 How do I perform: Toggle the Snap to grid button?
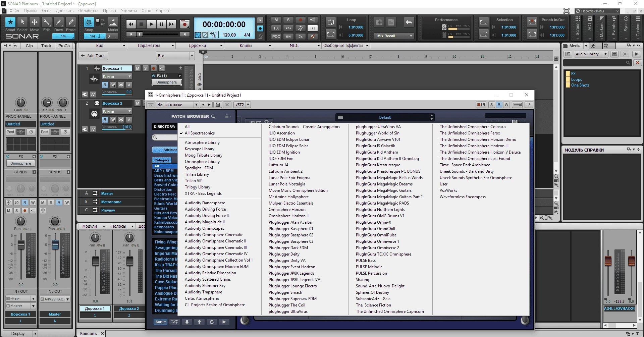tap(89, 22)
